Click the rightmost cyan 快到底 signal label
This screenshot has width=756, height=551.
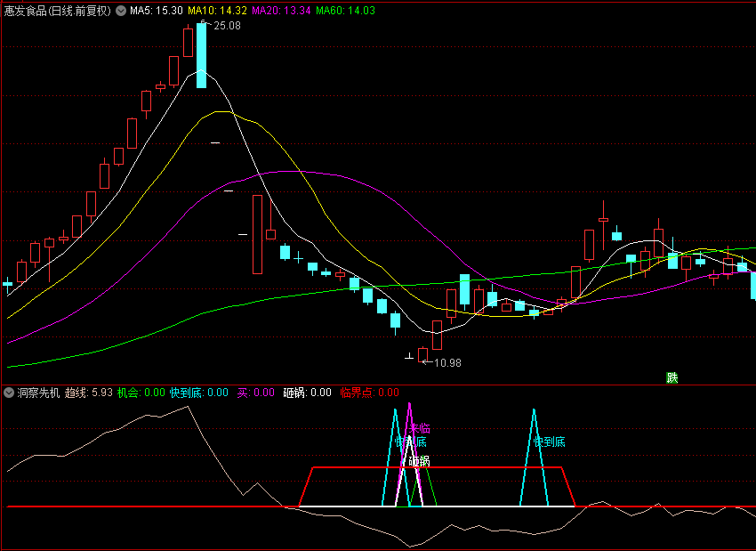coord(549,442)
